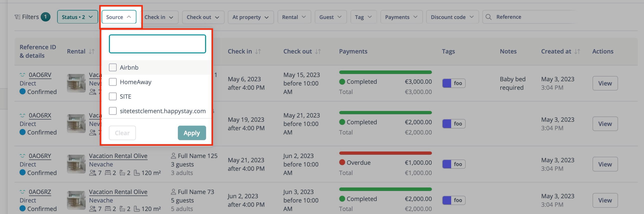View booking 0AO6RV
This screenshot has height=214, width=644.
click(x=605, y=83)
